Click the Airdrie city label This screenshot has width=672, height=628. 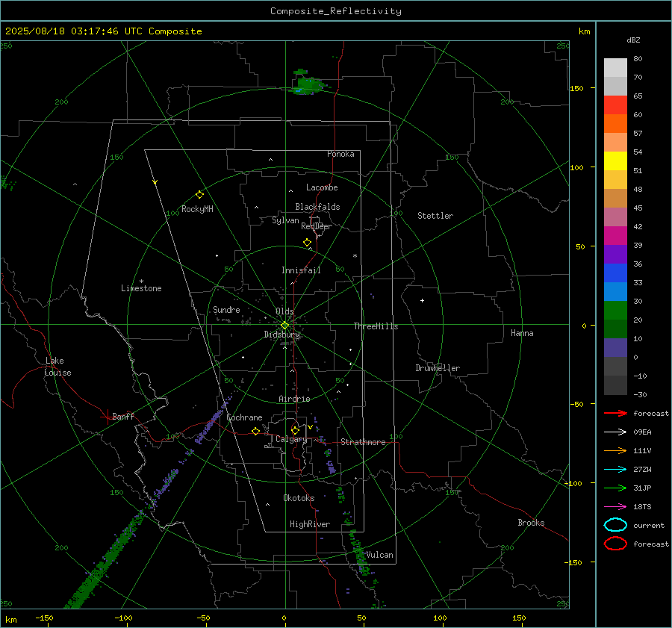click(x=294, y=399)
